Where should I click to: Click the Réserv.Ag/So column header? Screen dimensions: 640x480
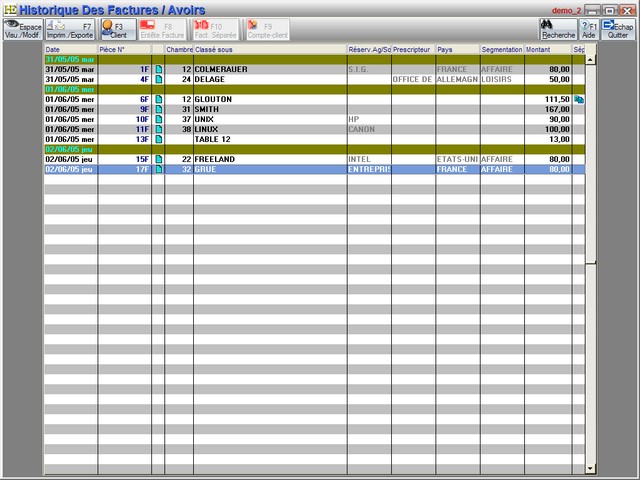tap(369, 49)
